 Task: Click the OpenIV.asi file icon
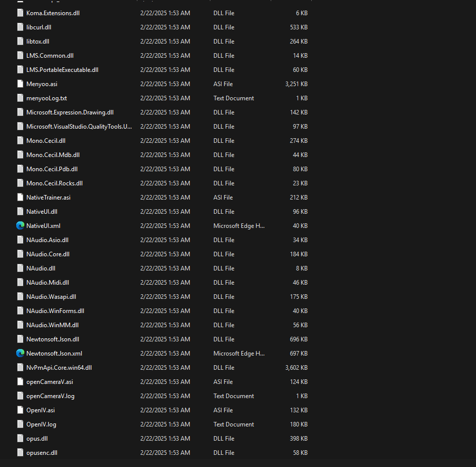pos(20,410)
